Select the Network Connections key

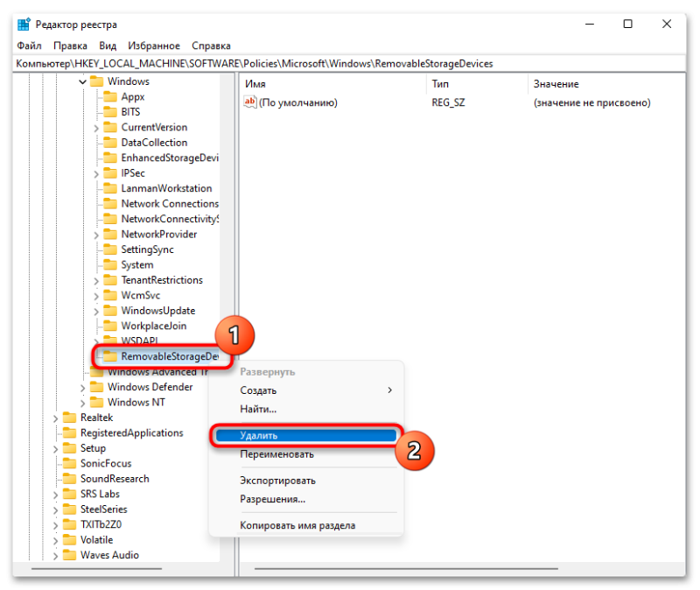170,203
